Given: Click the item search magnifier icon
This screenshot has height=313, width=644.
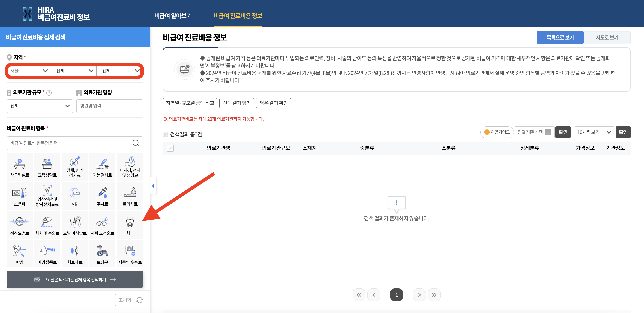Looking at the screenshot, I should 136,143.
